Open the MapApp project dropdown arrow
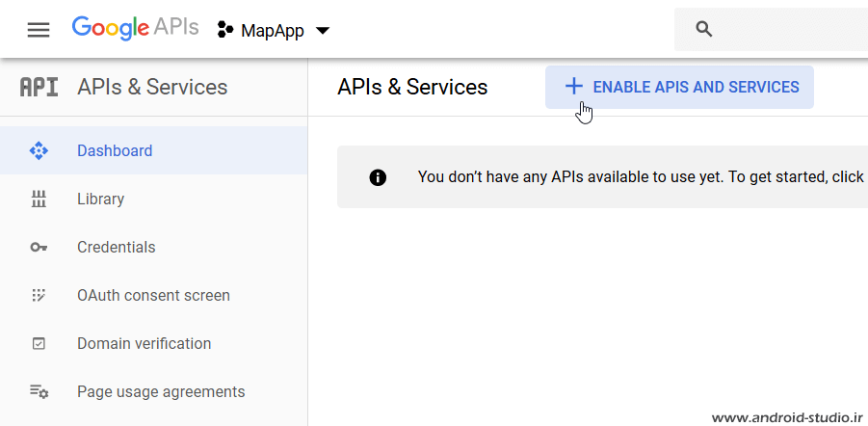The image size is (868, 426). 322,30
